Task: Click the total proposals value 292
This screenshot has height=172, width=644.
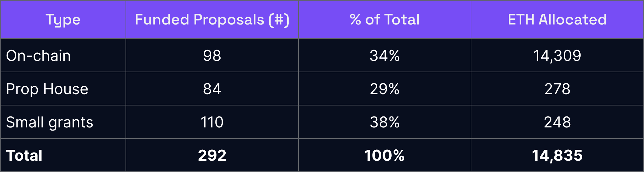Action: click(212, 155)
